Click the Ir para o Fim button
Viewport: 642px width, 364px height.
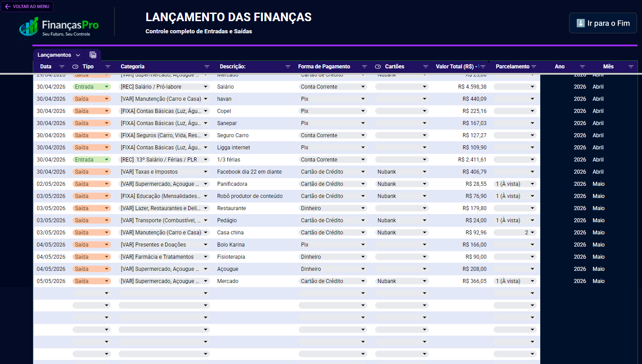[603, 23]
